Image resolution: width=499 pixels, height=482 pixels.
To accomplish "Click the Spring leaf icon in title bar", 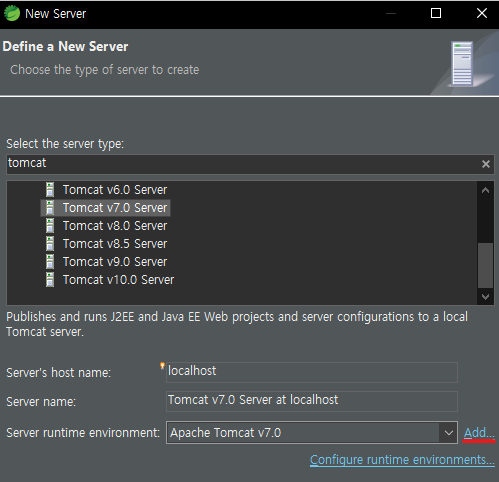I will [x=12, y=14].
